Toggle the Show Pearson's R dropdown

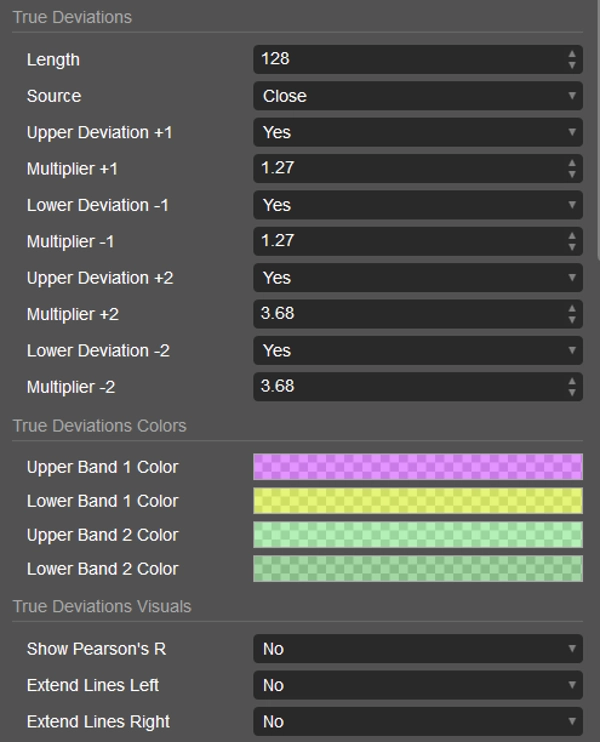(x=417, y=649)
